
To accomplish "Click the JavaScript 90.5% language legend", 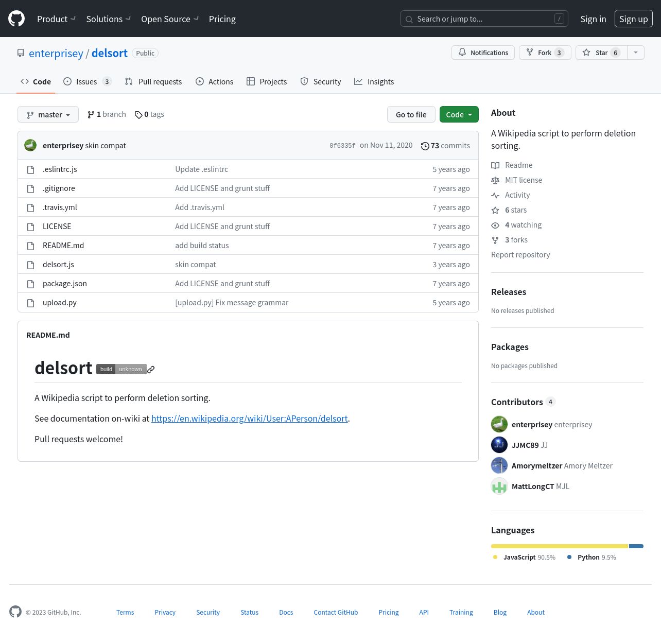I will [x=524, y=558].
